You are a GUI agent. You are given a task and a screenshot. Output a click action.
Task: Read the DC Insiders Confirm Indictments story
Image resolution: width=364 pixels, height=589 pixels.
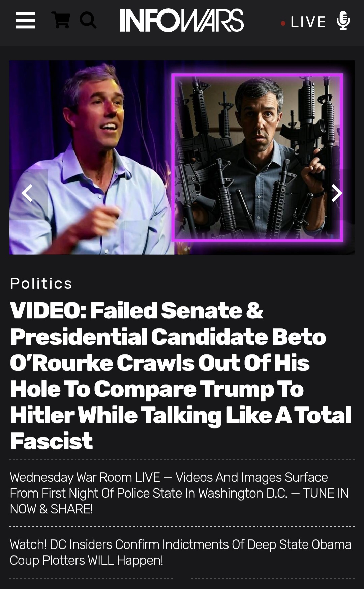(181, 552)
